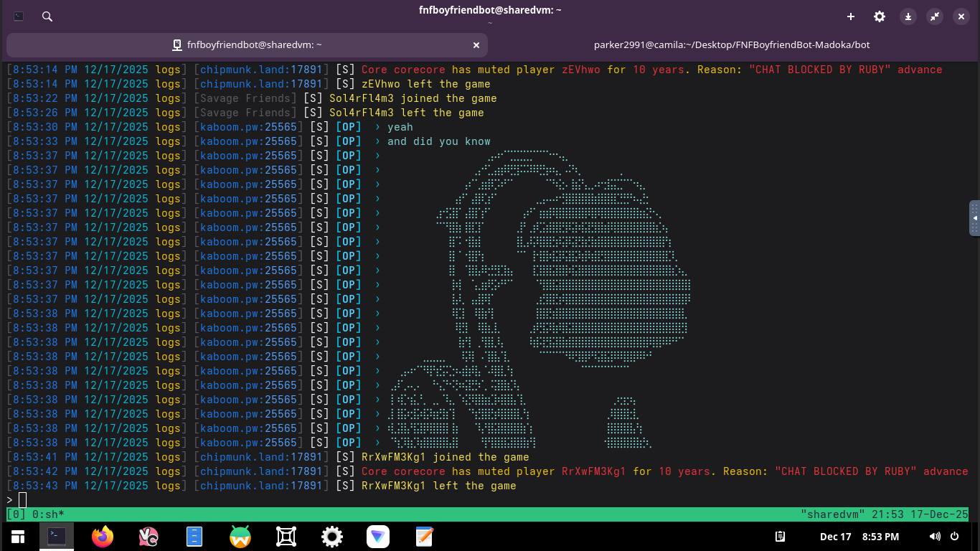Switch to fnfboyfriendbot@sharedvm tab
Screen dimensions: 980x551
coord(247,44)
